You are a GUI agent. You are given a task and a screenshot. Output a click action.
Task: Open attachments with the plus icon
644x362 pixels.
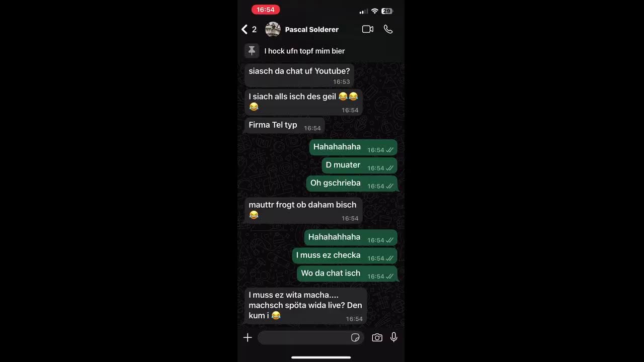[x=248, y=337]
